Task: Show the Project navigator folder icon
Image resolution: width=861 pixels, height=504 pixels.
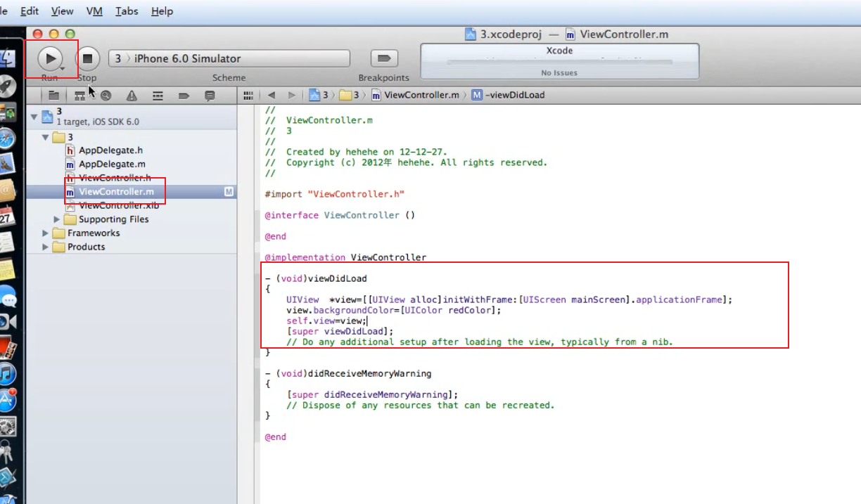Action: pos(53,95)
